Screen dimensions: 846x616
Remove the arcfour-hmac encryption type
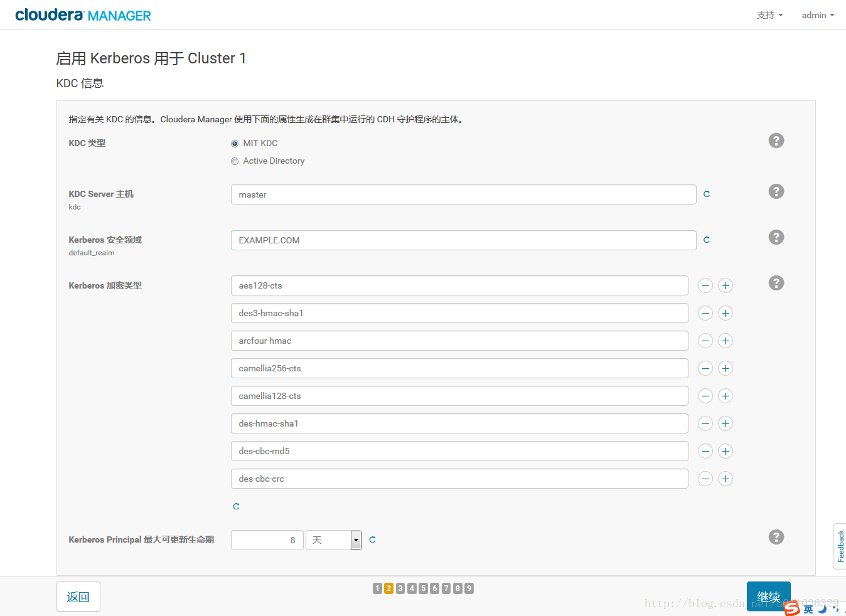[705, 341]
